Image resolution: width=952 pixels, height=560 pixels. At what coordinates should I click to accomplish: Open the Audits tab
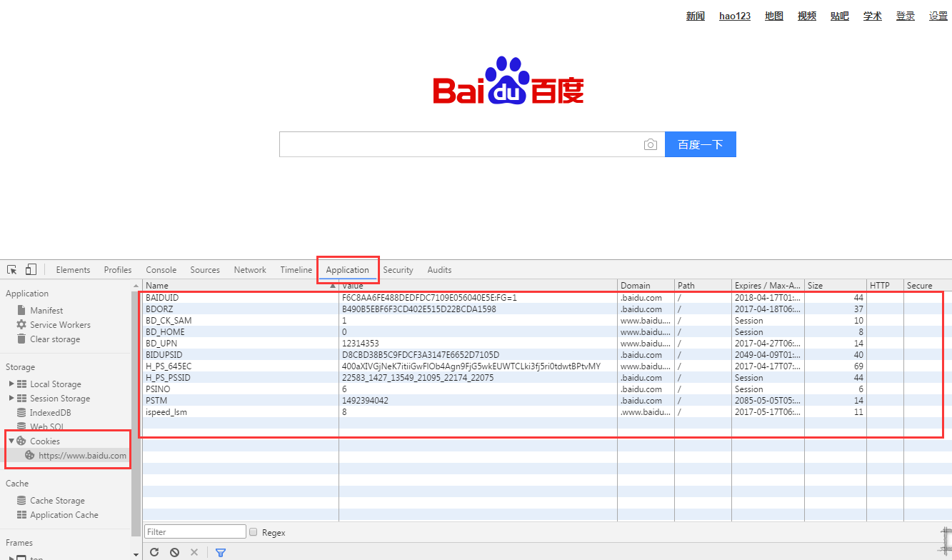tap(439, 269)
